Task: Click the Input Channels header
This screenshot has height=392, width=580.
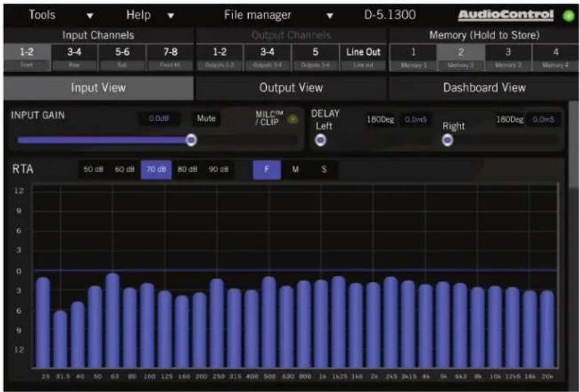Action: (98, 35)
